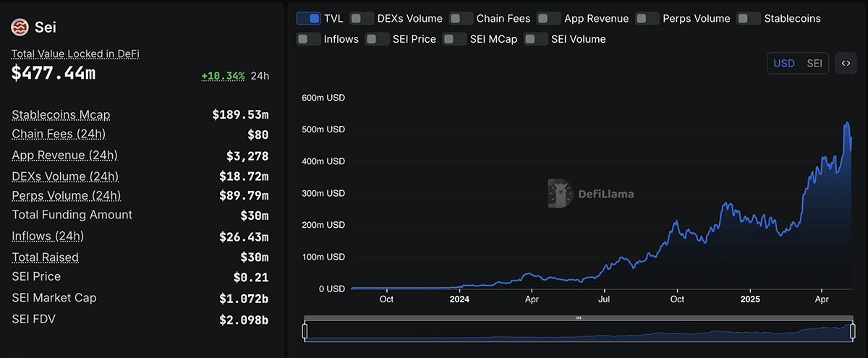The height and width of the screenshot is (358, 868).
Task: Click the $26.43m inflows value
Action: pyautogui.click(x=244, y=236)
